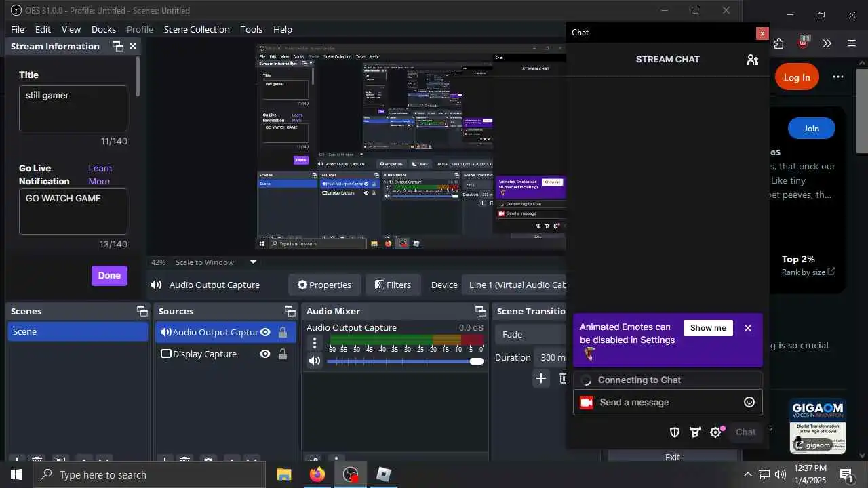Open Audio Output Capture mixer options (three dots)
868x488 pixels.
(x=315, y=343)
